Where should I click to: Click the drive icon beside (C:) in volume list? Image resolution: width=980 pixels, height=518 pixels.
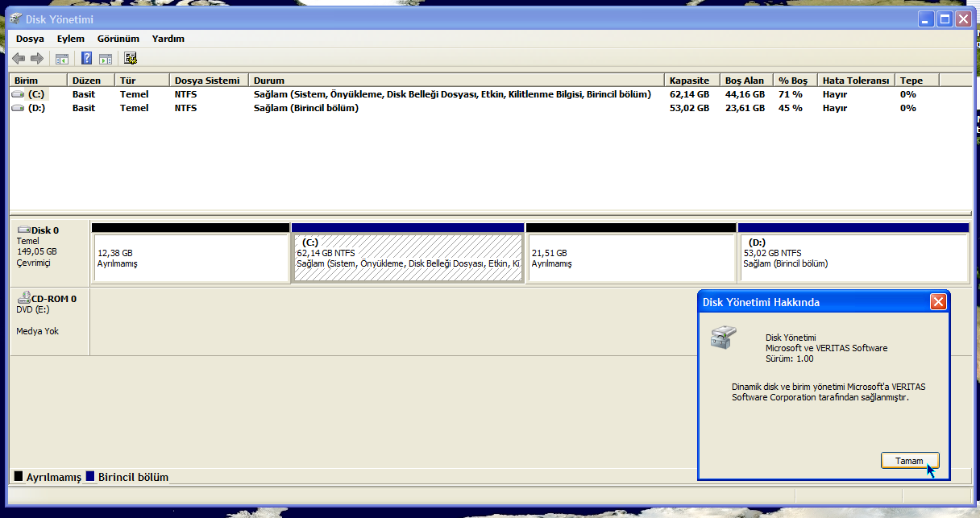pos(18,94)
